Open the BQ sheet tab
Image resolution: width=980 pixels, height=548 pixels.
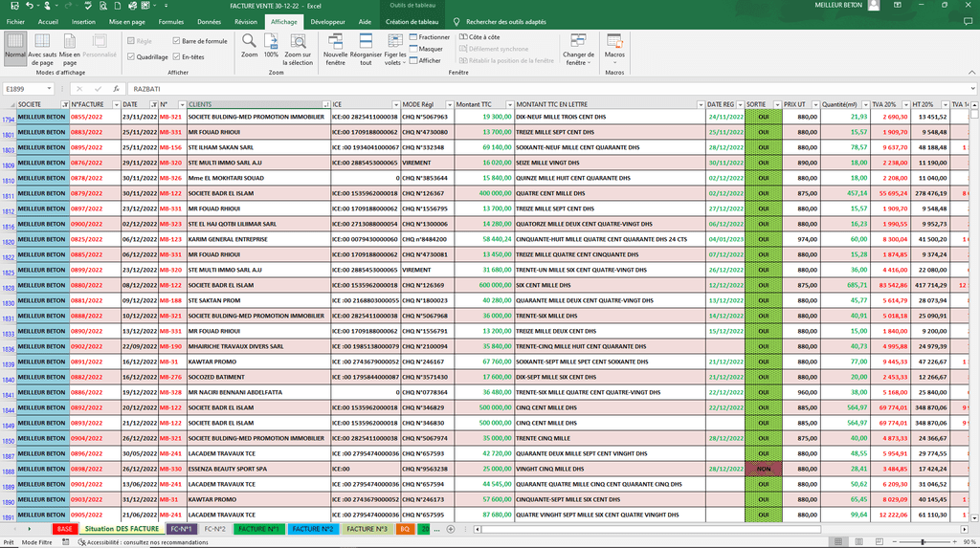[405, 529]
